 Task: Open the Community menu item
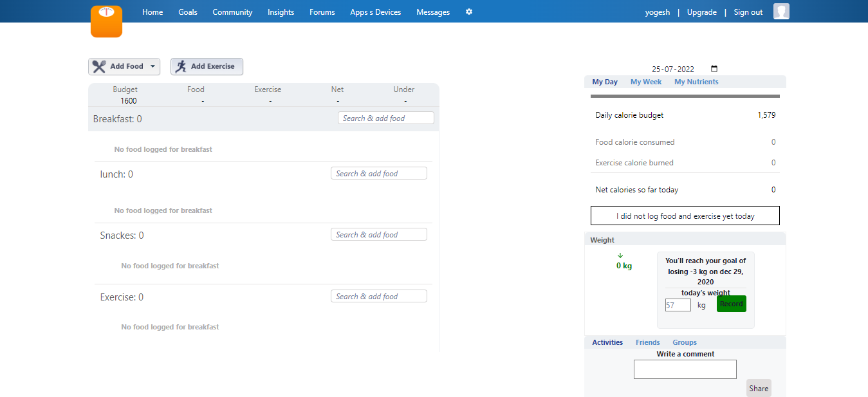[x=232, y=12]
